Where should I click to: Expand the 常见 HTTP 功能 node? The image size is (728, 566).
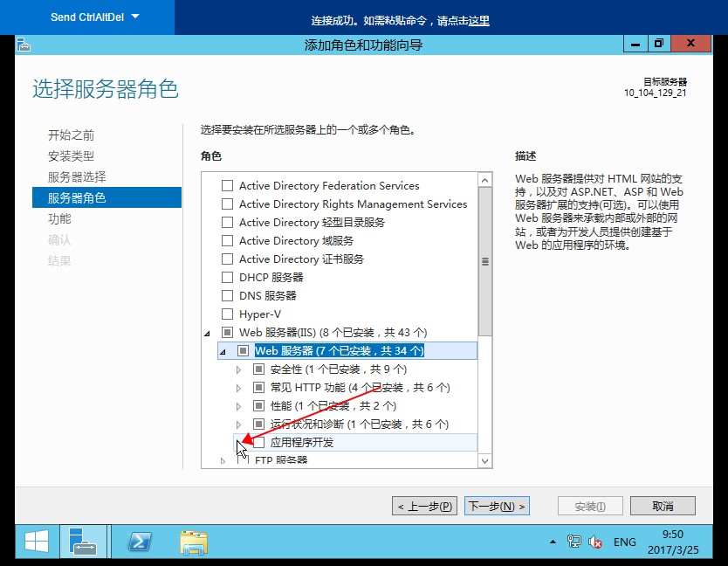[238, 388]
